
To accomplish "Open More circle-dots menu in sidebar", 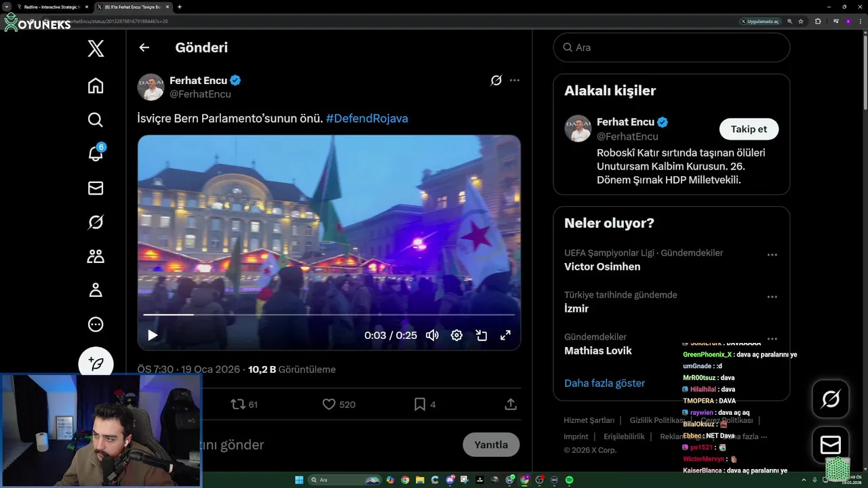I will [96, 325].
